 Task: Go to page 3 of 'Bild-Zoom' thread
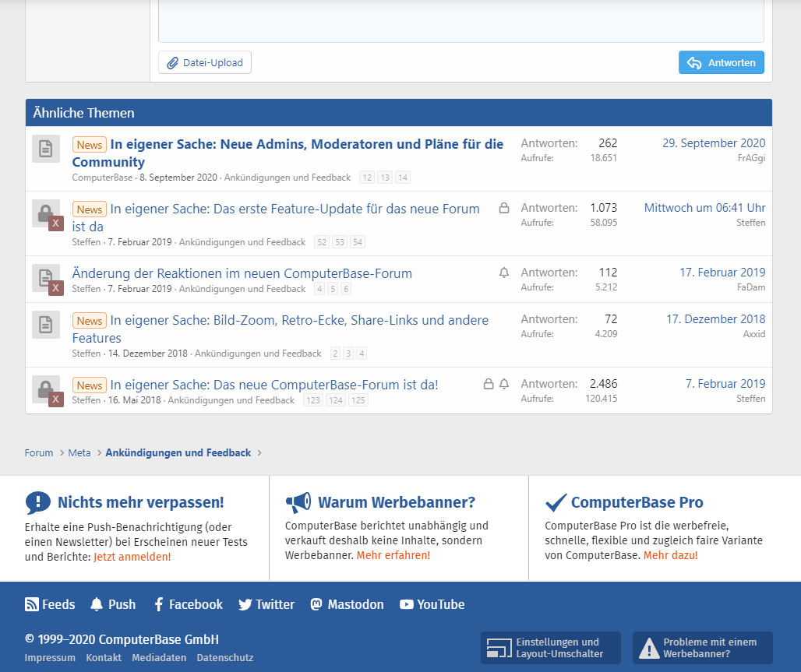coord(348,354)
